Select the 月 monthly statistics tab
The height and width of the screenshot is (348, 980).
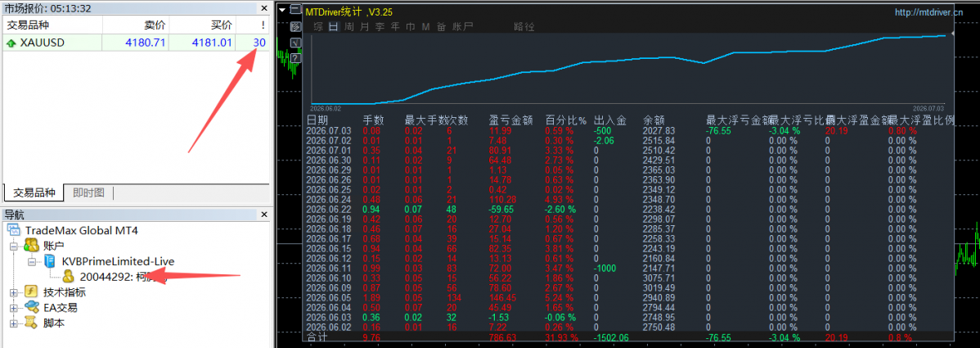pyautogui.click(x=364, y=27)
